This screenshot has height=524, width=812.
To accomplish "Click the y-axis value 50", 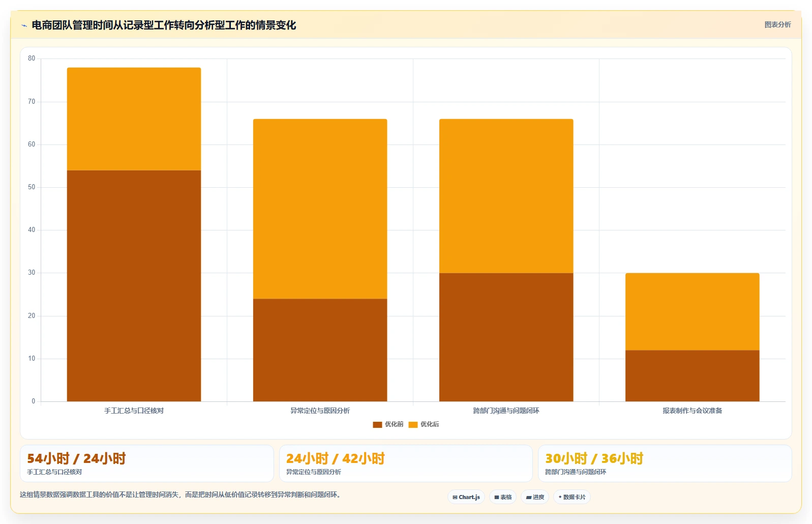I will coord(32,187).
